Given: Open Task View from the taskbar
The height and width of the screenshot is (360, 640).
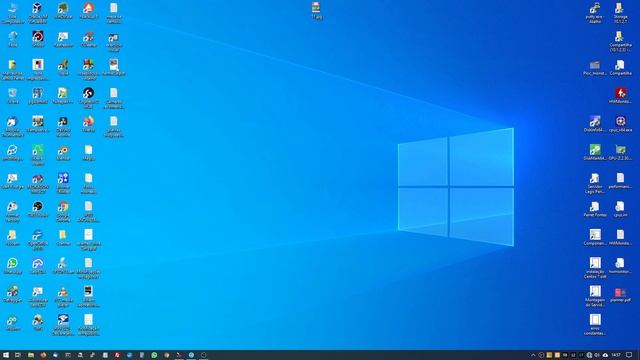Looking at the screenshot, I should point(18,355).
